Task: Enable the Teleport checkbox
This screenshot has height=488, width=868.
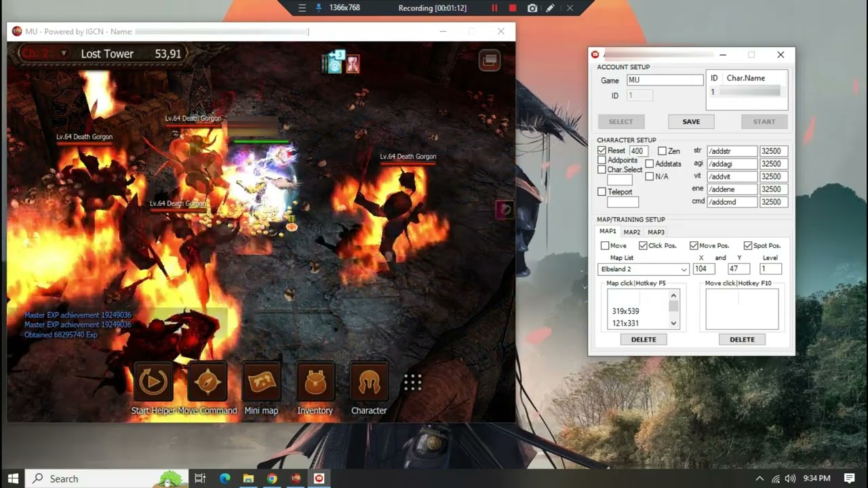Action: 601,192
